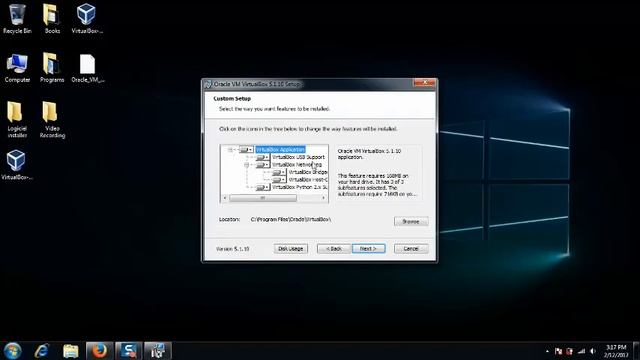
Task: Select the VirtualBox Bridged networking row
Action: [308, 172]
